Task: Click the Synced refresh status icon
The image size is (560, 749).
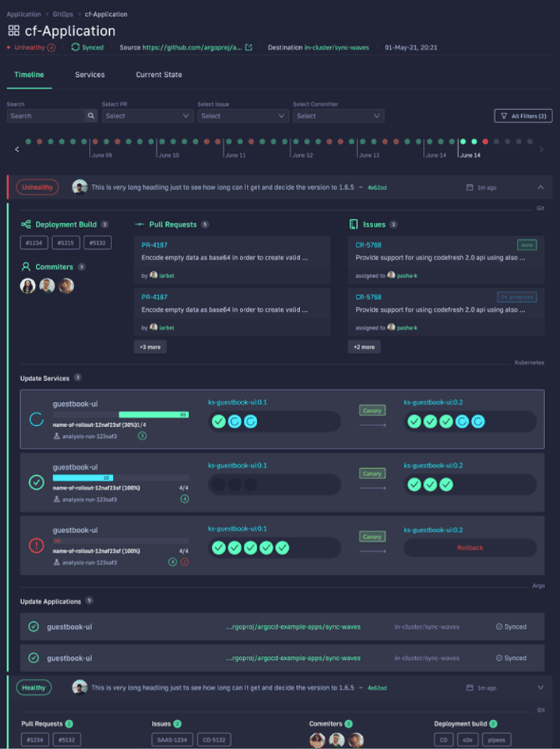Action: pyautogui.click(x=75, y=47)
